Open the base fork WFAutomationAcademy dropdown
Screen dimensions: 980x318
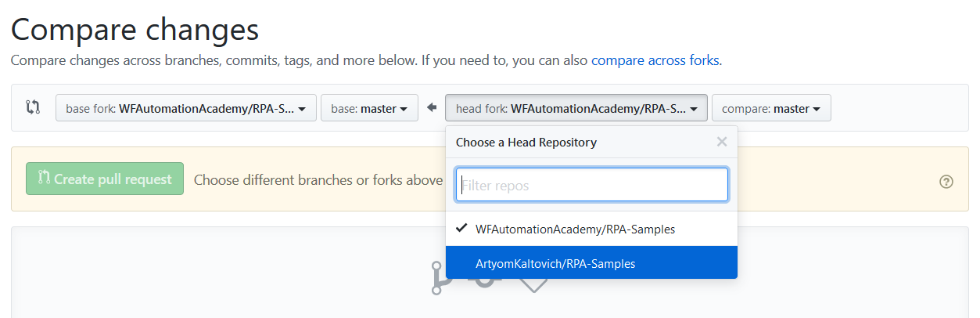(x=186, y=108)
